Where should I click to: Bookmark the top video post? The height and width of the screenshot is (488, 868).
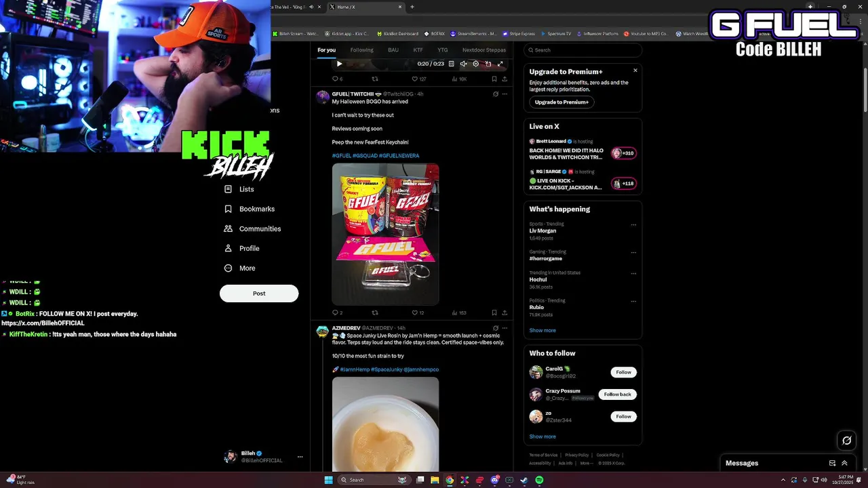tap(494, 79)
